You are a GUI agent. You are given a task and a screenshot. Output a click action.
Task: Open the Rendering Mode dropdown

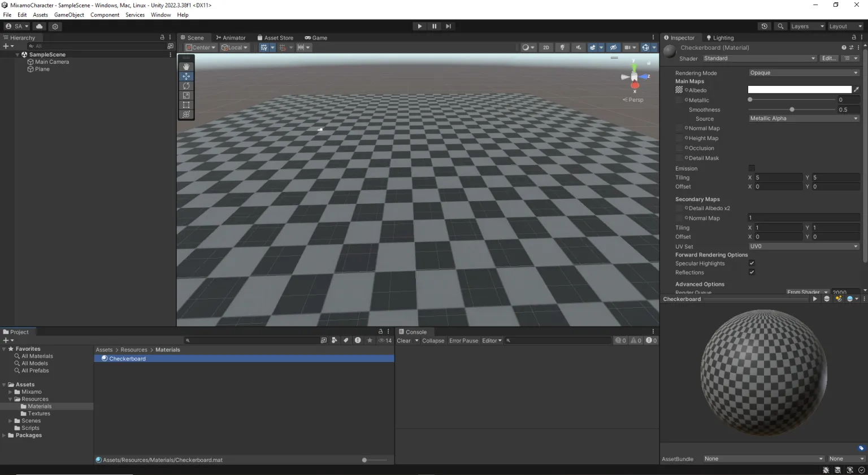(803, 72)
